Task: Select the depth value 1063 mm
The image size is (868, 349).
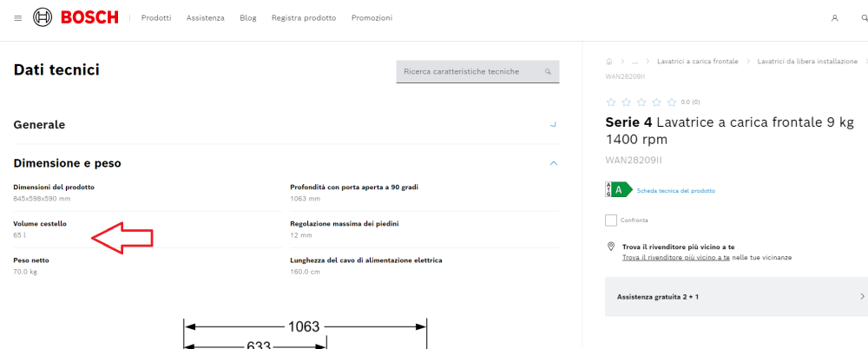Action: [x=305, y=198]
